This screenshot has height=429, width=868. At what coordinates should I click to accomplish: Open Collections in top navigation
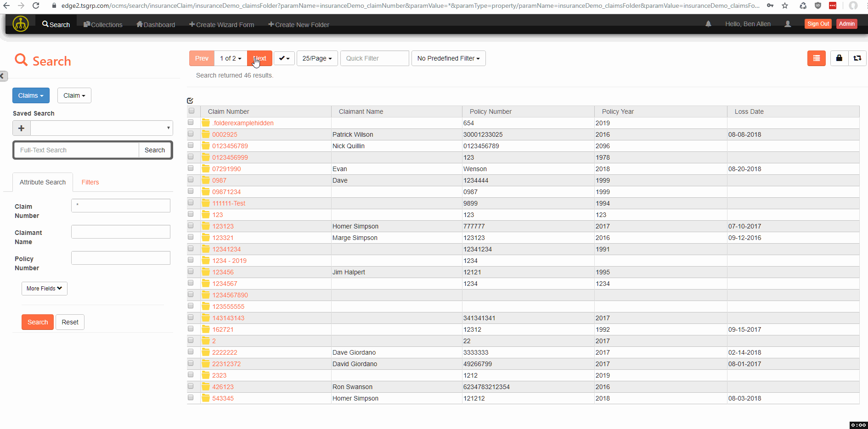coord(103,25)
